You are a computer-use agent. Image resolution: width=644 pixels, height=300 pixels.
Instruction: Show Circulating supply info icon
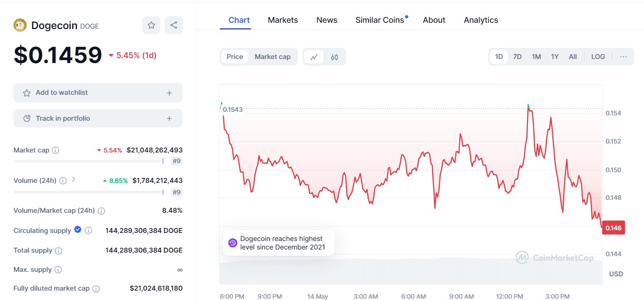click(88, 230)
